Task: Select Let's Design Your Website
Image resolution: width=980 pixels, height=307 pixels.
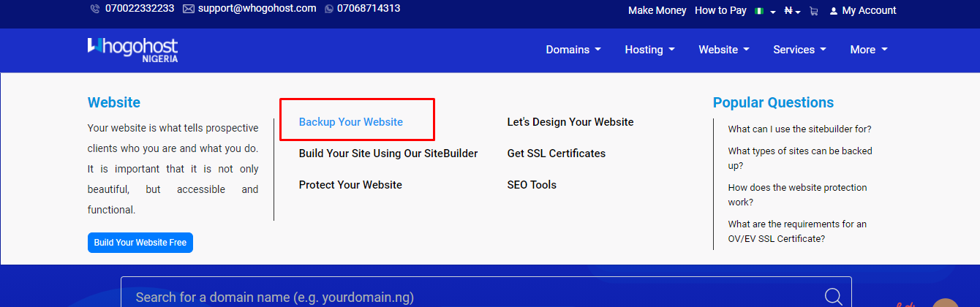Action: coord(570,122)
